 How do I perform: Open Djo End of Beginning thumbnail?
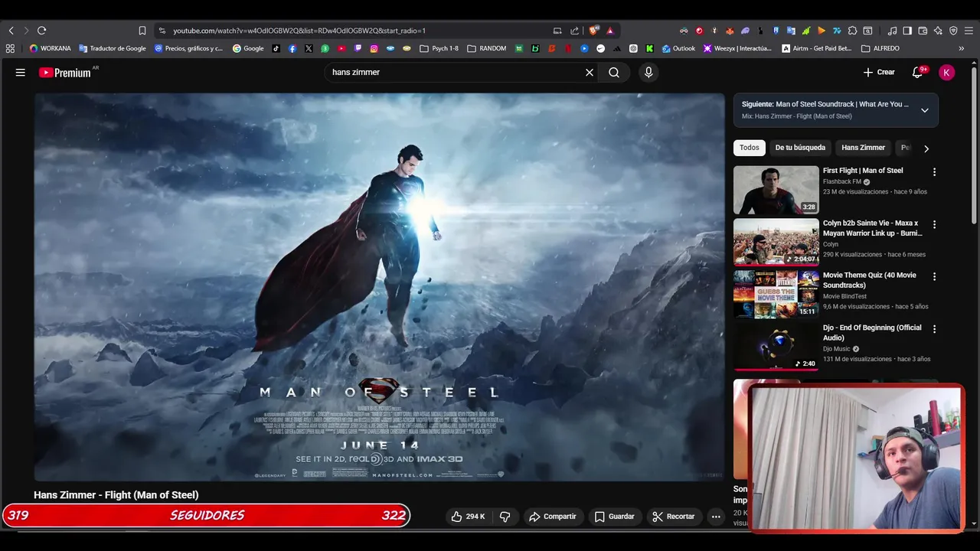(x=776, y=347)
